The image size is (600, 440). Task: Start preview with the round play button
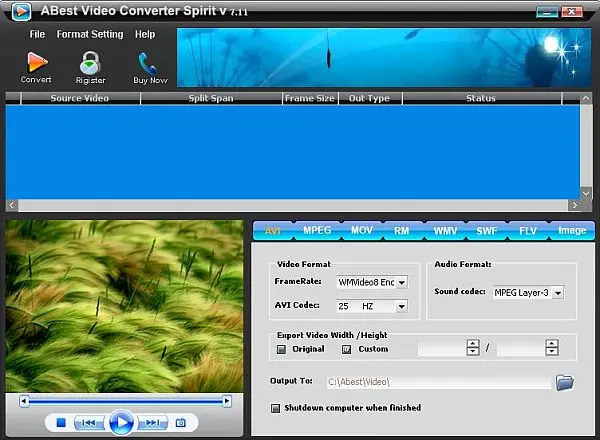point(122,422)
